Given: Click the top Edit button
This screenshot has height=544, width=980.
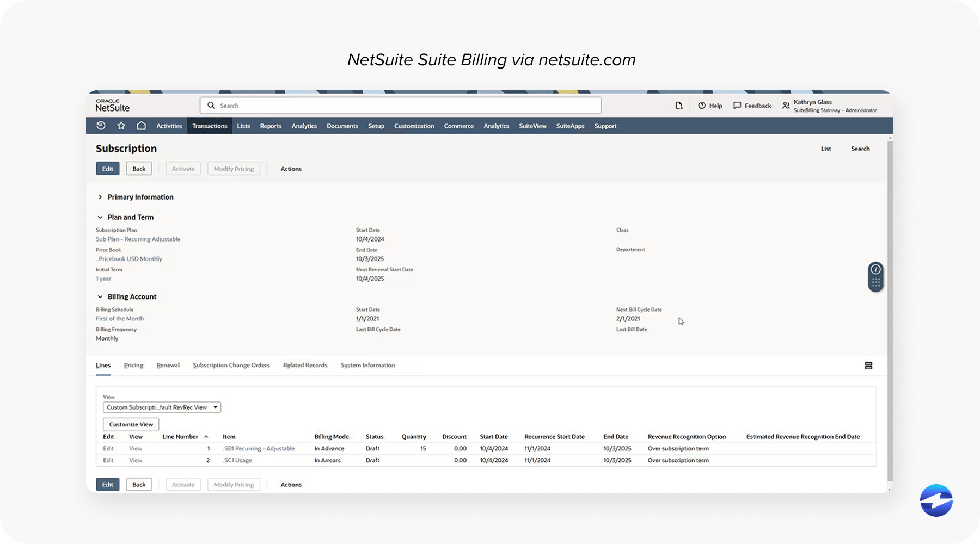Looking at the screenshot, I should point(108,169).
